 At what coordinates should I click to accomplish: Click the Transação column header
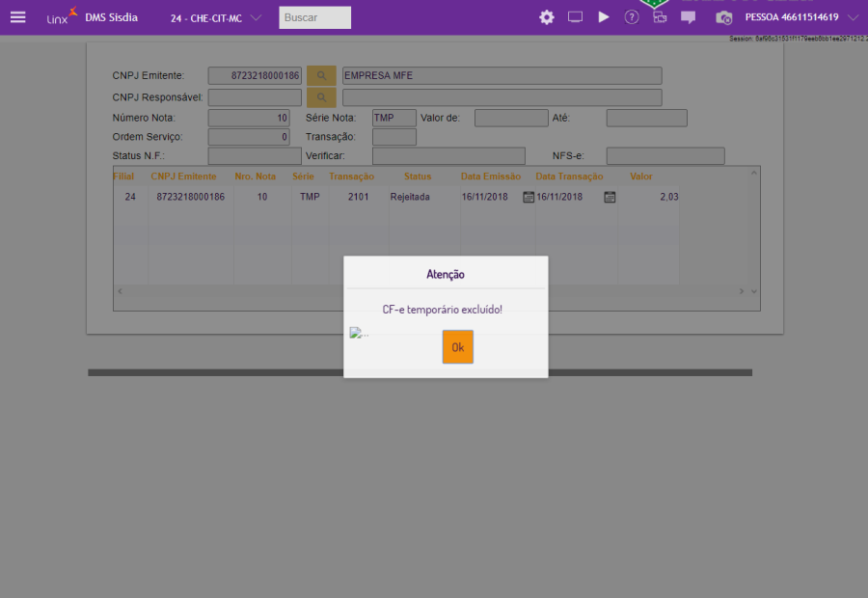point(351,177)
